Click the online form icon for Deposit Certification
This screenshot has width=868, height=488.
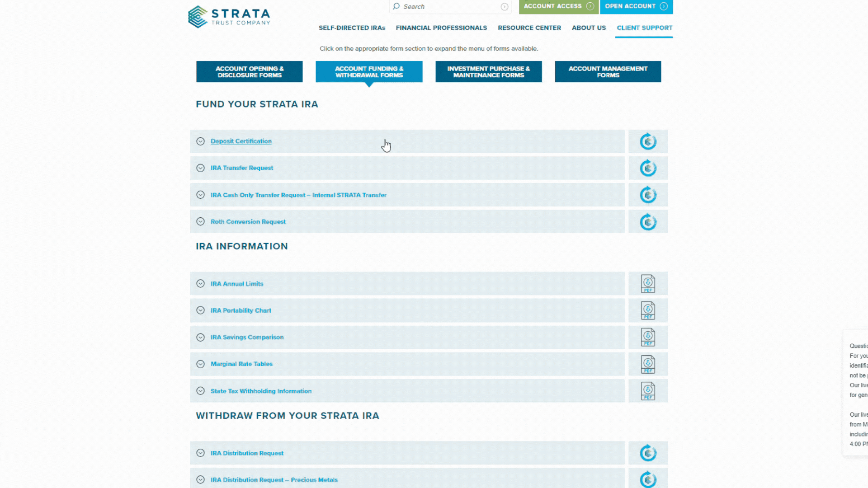pyautogui.click(x=648, y=141)
